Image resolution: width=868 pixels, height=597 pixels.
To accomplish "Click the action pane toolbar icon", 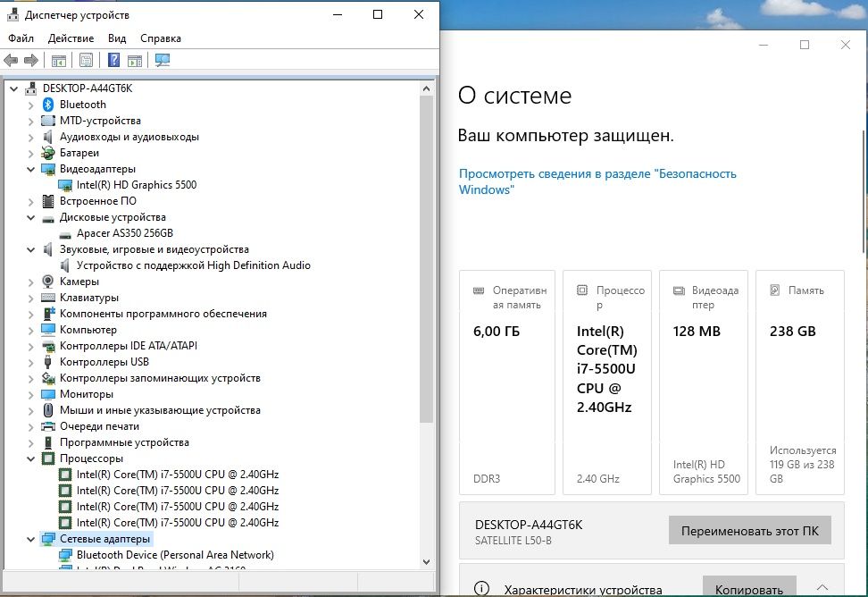I will tap(135, 60).
